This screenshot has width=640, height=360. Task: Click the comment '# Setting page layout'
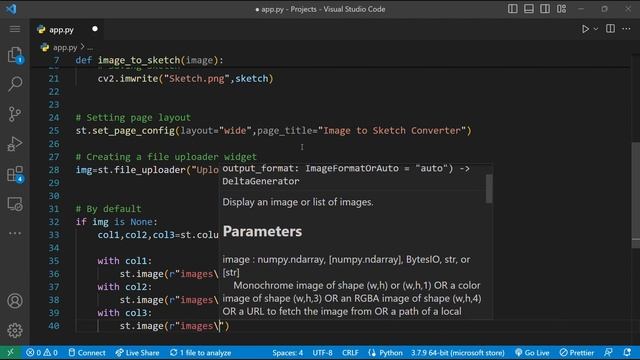pyautogui.click(x=133, y=118)
